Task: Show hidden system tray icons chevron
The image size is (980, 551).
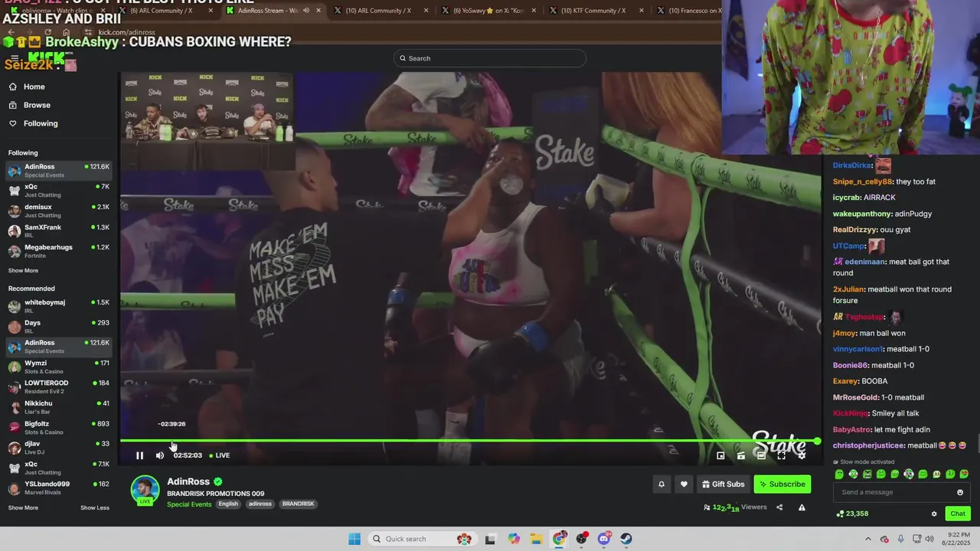Action: [x=869, y=539]
